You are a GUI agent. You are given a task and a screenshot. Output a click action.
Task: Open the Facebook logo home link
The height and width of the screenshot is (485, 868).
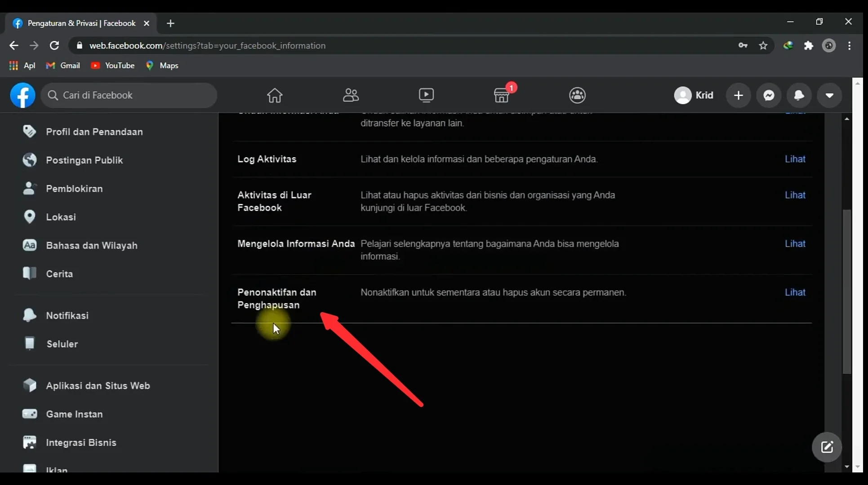[22, 95]
